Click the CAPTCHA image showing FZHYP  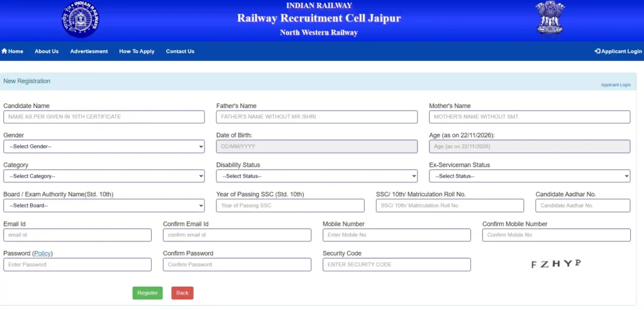pos(556,263)
